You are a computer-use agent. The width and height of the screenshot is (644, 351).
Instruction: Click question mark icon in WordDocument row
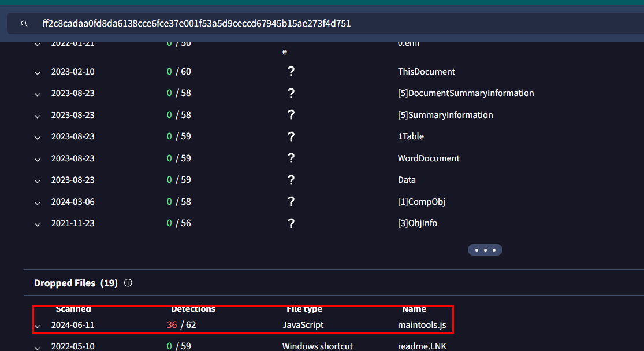(x=291, y=158)
